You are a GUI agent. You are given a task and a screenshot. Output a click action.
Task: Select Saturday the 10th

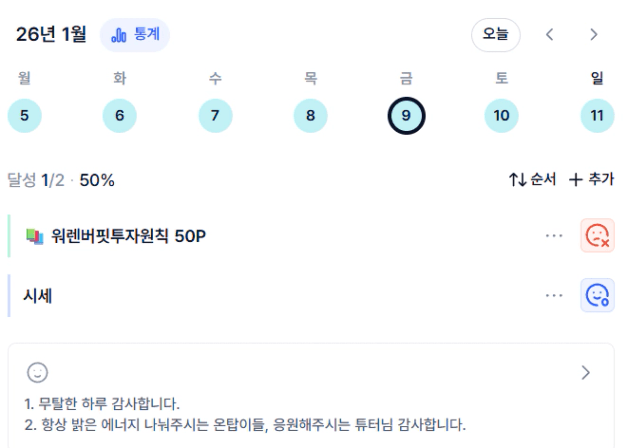(x=501, y=116)
